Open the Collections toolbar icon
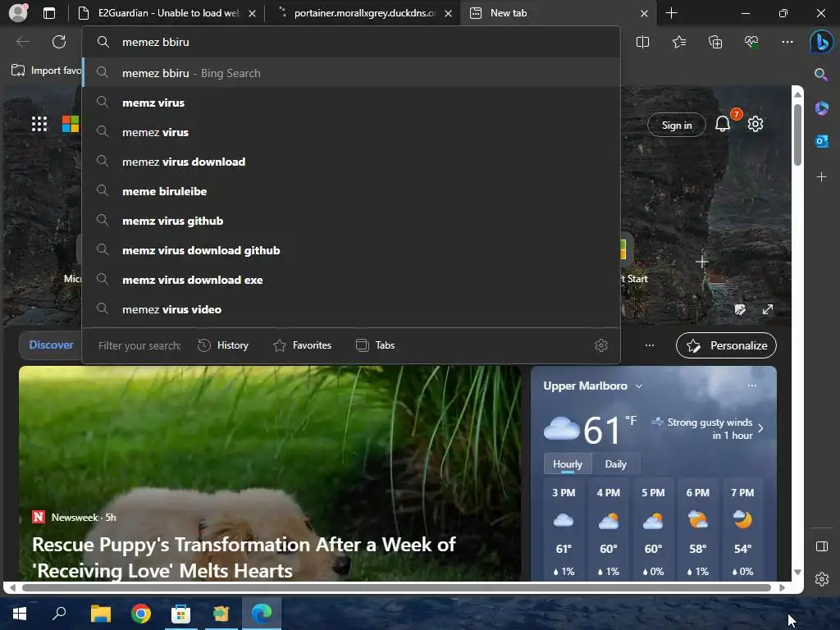The image size is (840, 630). (715, 42)
